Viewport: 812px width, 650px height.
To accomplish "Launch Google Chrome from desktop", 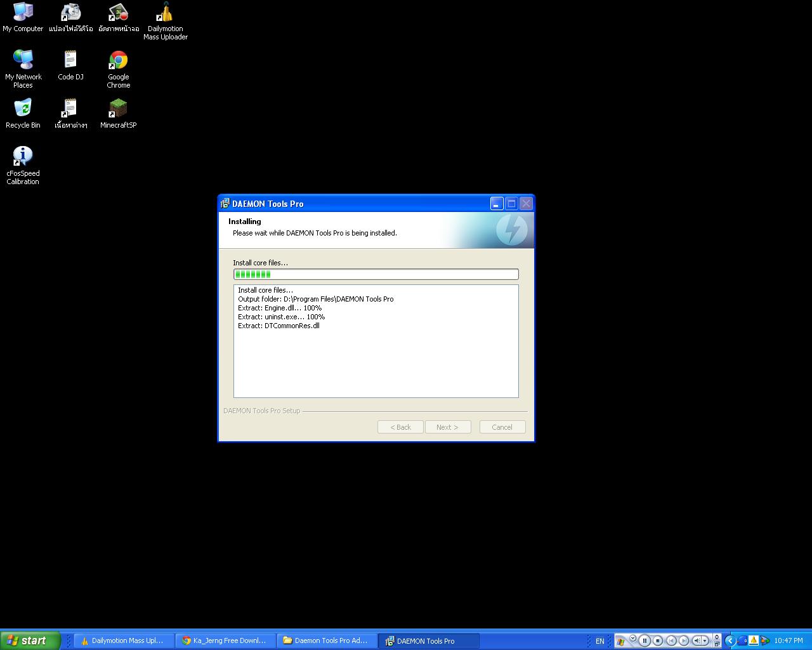I will (119, 69).
